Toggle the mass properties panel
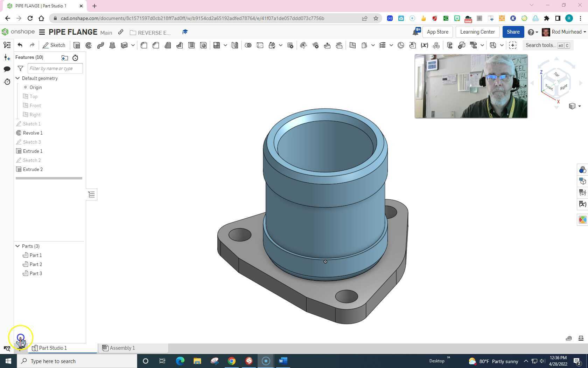Viewport: 588px width, 368px height. [580, 338]
